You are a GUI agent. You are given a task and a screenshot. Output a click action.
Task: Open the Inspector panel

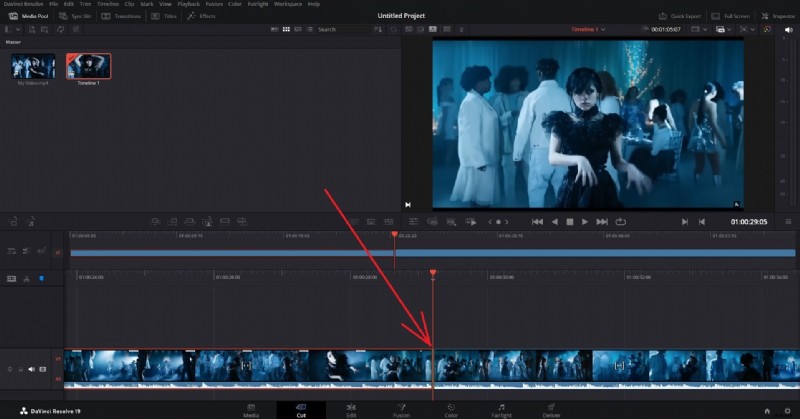tap(778, 16)
